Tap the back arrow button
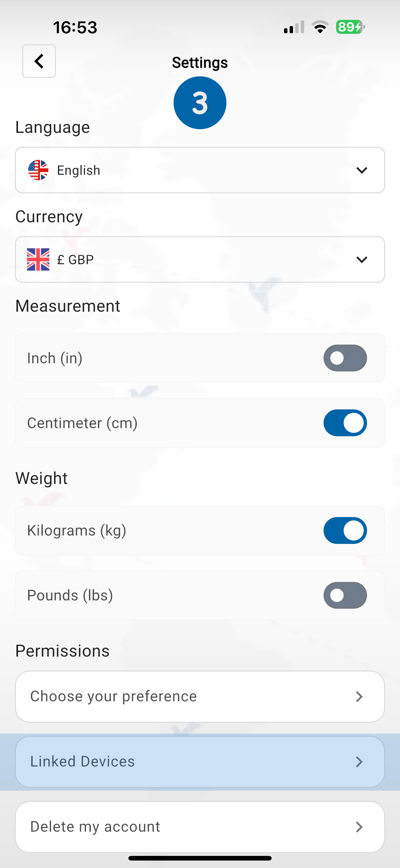The height and width of the screenshot is (868, 400). [39, 61]
